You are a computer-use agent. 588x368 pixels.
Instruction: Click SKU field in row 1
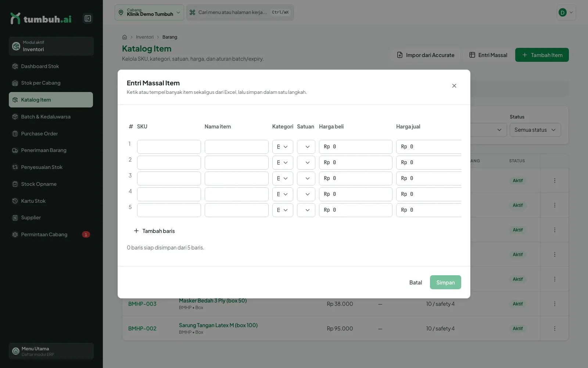tap(169, 147)
